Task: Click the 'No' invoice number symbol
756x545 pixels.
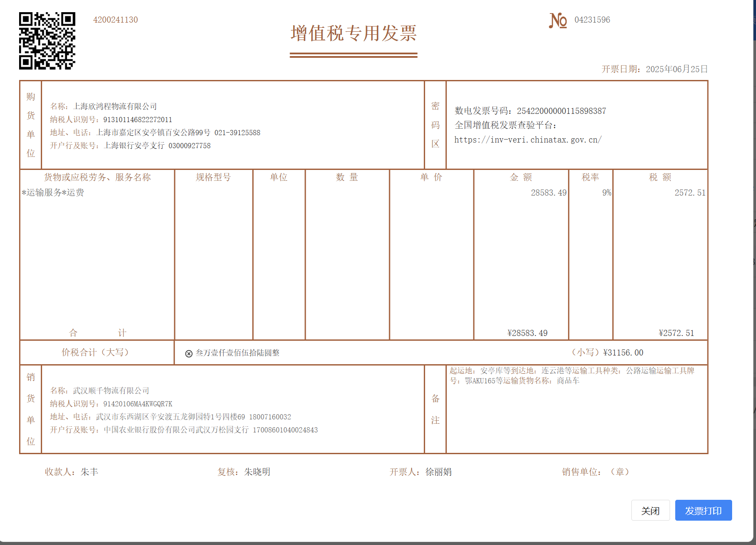Action: coord(558,20)
